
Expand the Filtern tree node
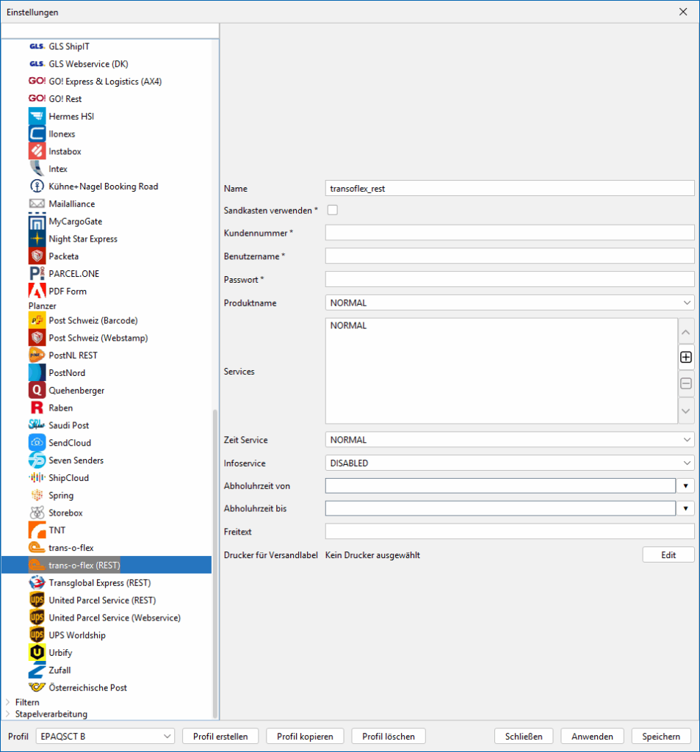[8, 703]
